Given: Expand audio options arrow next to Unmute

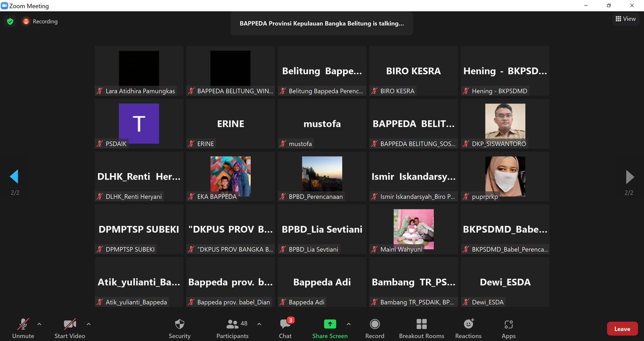Looking at the screenshot, I should pos(39,324).
